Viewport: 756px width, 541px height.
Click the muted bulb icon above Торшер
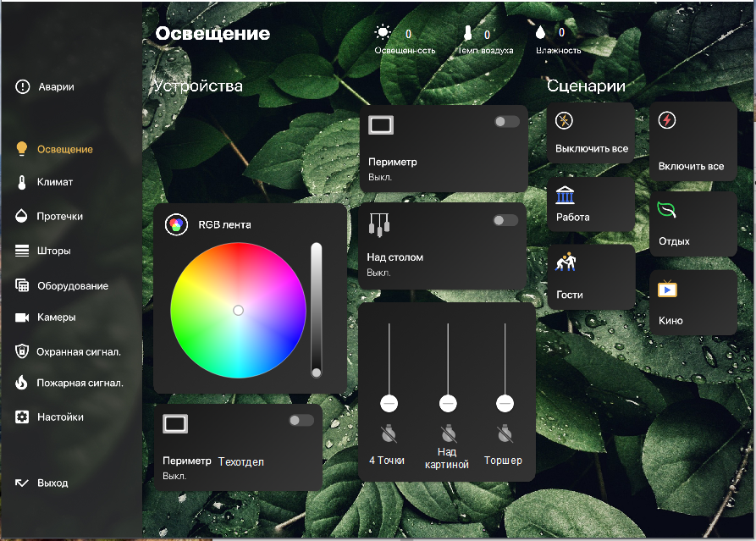coord(505,434)
